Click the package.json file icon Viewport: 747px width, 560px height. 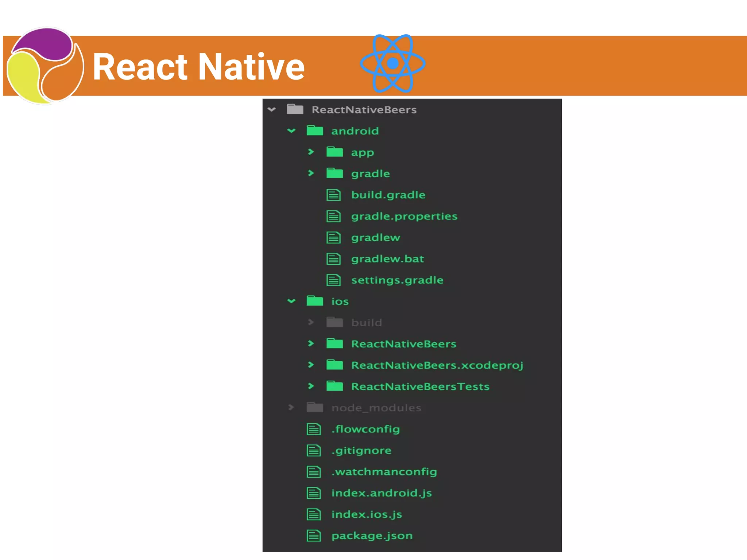(x=314, y=535)
